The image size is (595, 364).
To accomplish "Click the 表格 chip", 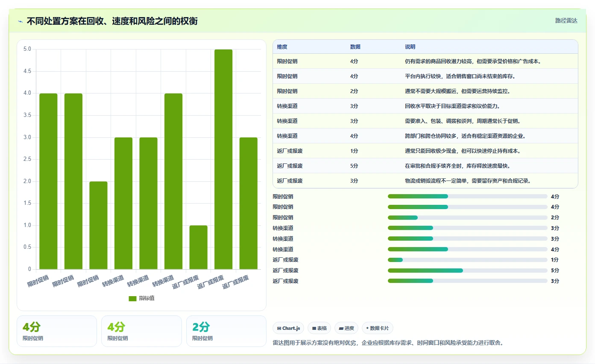I will pyautogui.click(x=319, y=328).
